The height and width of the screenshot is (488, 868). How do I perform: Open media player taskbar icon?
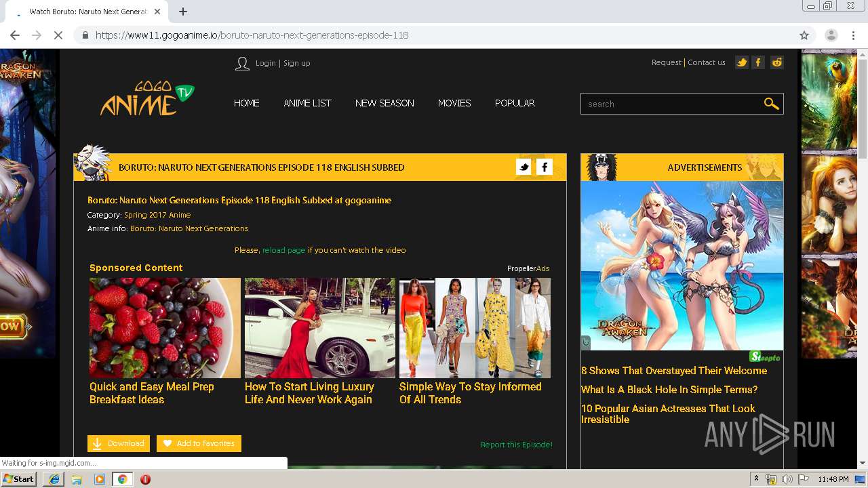pyautogui.click(x=100, y=479)
